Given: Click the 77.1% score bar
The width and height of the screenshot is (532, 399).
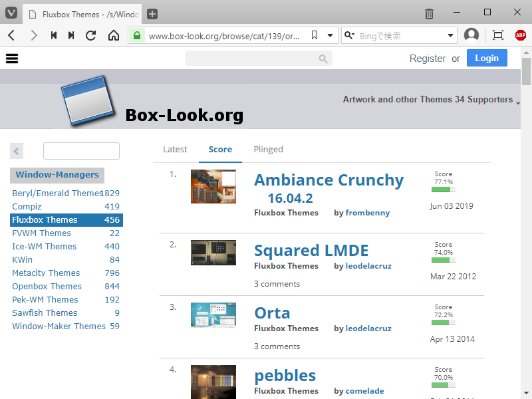Looking at the screenshot, I should click(443, 190).
